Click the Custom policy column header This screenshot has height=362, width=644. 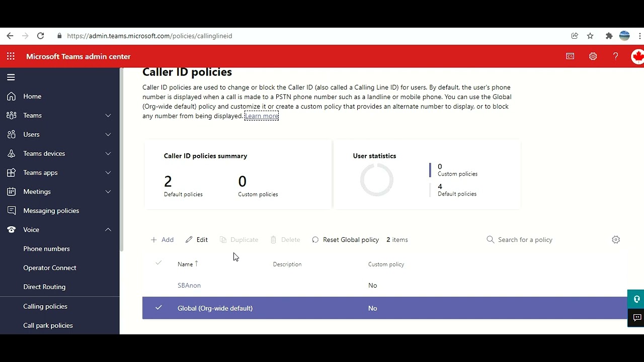tap(386, 264)
